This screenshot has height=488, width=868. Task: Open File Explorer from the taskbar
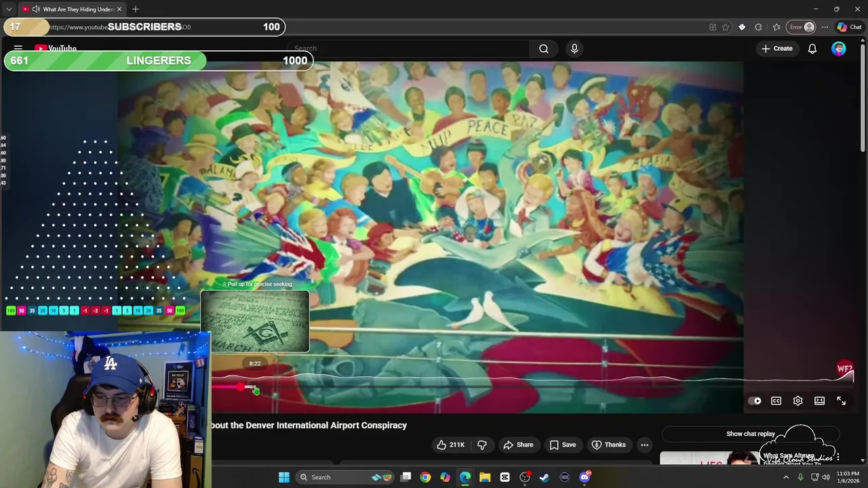(485, 477)
